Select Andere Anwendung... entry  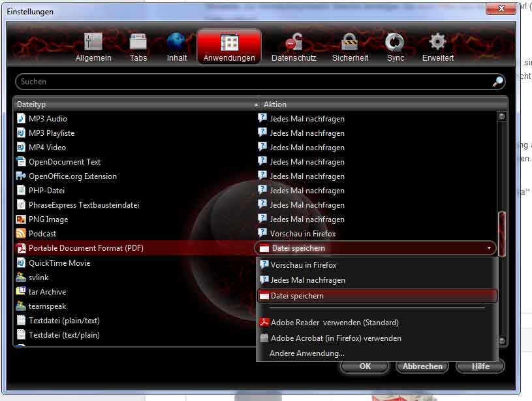(x=307, y=353)
